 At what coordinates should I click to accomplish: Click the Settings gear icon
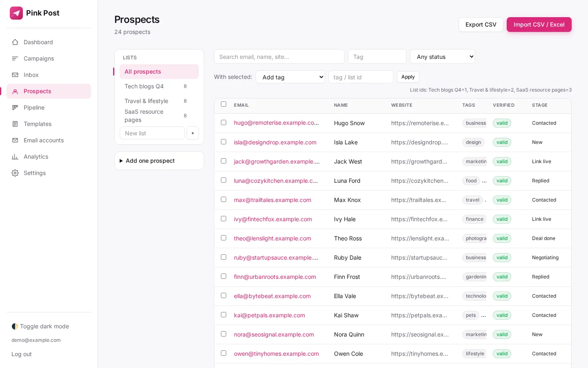coord(15,173)
